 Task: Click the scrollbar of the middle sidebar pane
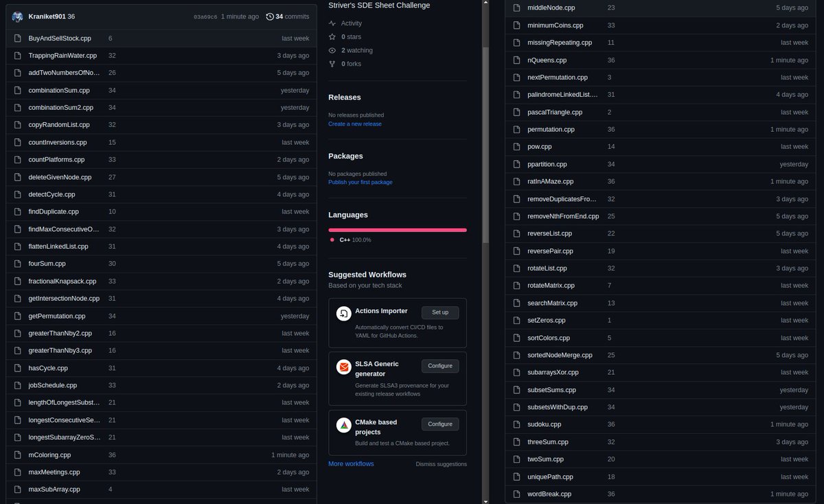(x=485, y=144)
